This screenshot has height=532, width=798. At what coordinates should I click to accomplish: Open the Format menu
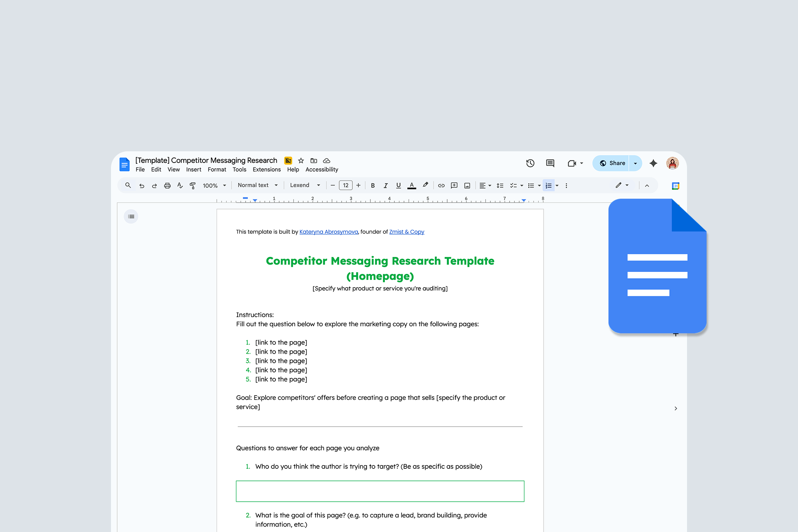point(217,170)
